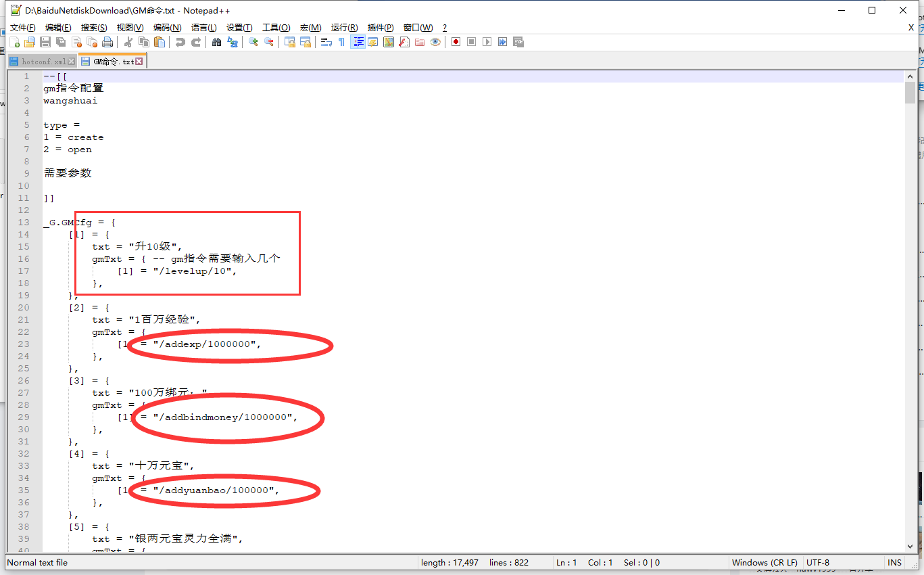The image size is (924, 575).
Task: Toggle the indent guide icon
Action: [358, 42]
